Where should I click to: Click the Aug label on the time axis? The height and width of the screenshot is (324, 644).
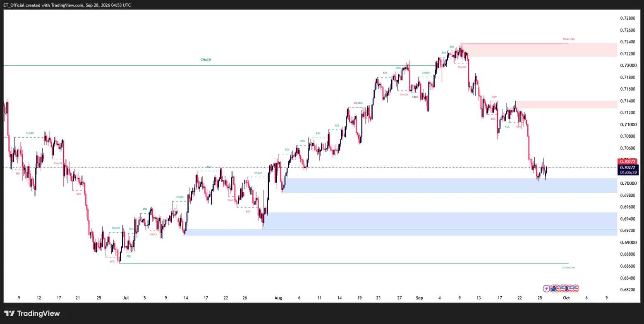pos(278,298)
